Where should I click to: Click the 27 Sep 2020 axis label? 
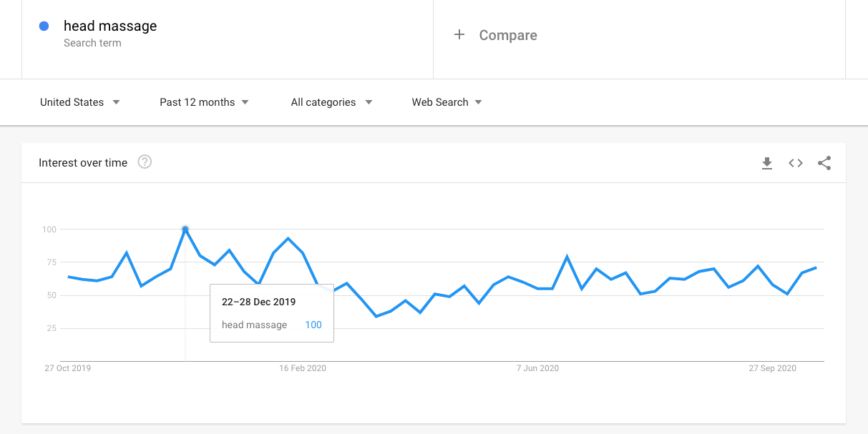[x=772, y=368]
